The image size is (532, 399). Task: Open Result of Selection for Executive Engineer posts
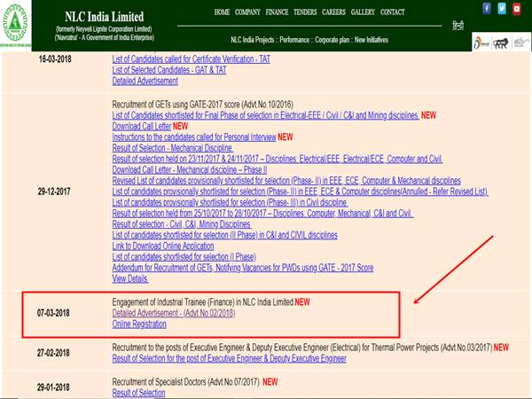(229, 358)
